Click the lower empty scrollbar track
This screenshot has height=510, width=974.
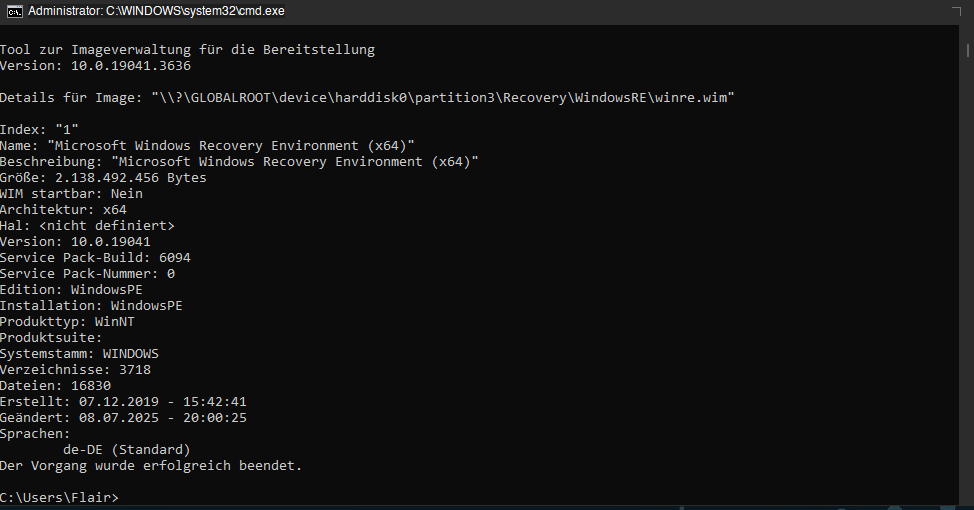click(x=968, y=280)
